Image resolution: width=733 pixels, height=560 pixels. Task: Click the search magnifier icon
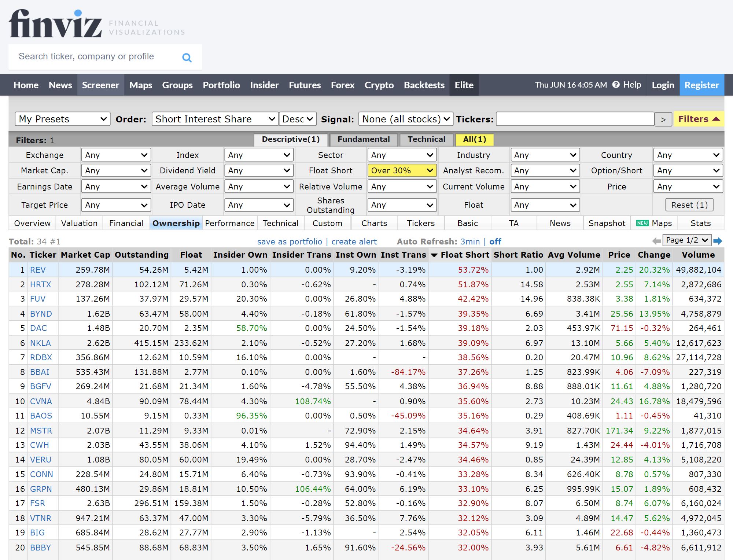[187, 58]
